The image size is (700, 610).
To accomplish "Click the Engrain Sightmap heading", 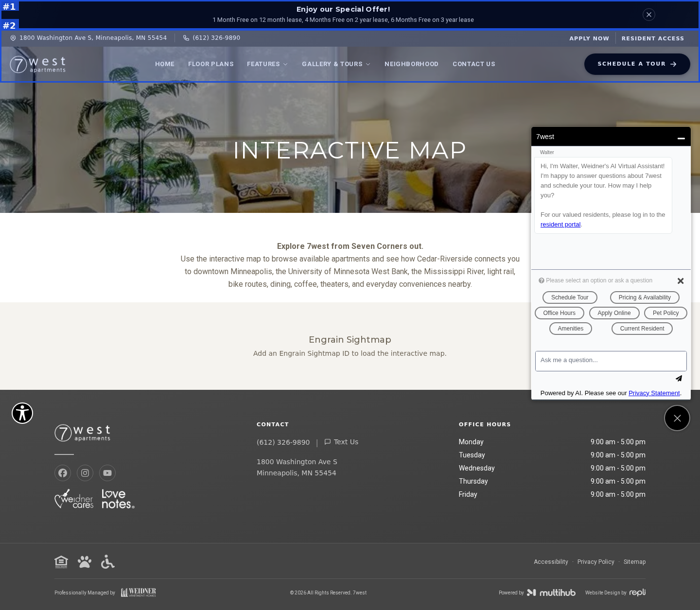I will (x=350, y=340).
